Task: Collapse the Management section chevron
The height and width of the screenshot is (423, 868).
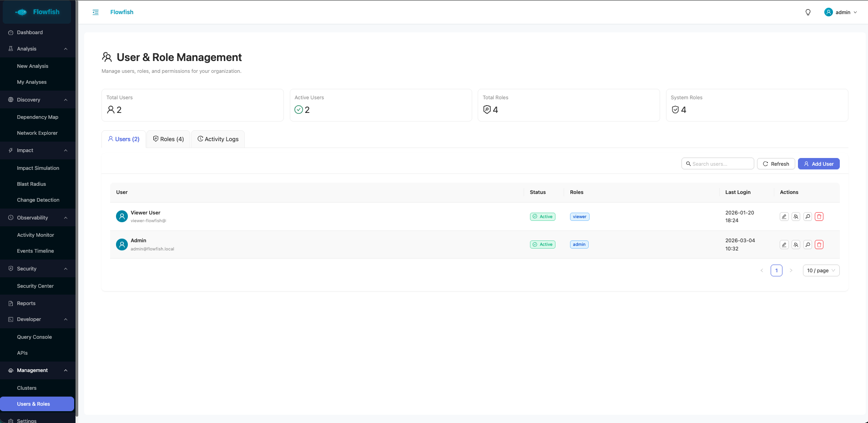Action: point(66,370)
